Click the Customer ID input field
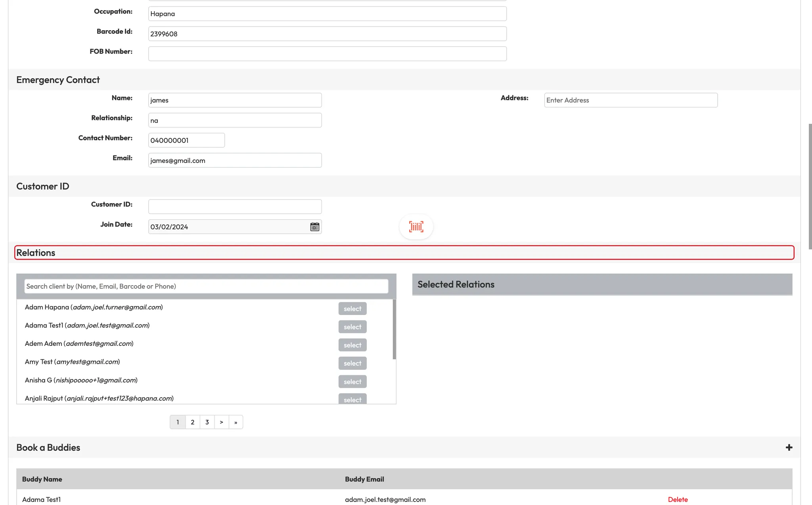The width and height of the screenshot is (812, 505). point(235,207)
